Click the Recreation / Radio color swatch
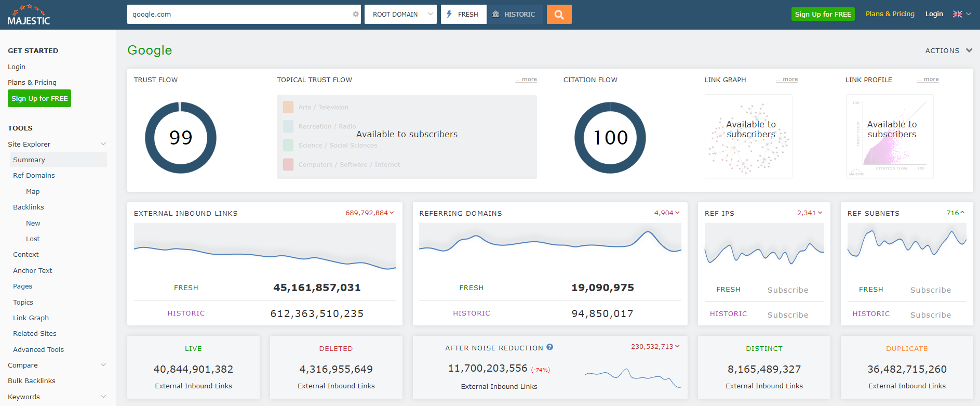This screenshot has height=406, width=980. pyautogui.click(x=288, y=126)
